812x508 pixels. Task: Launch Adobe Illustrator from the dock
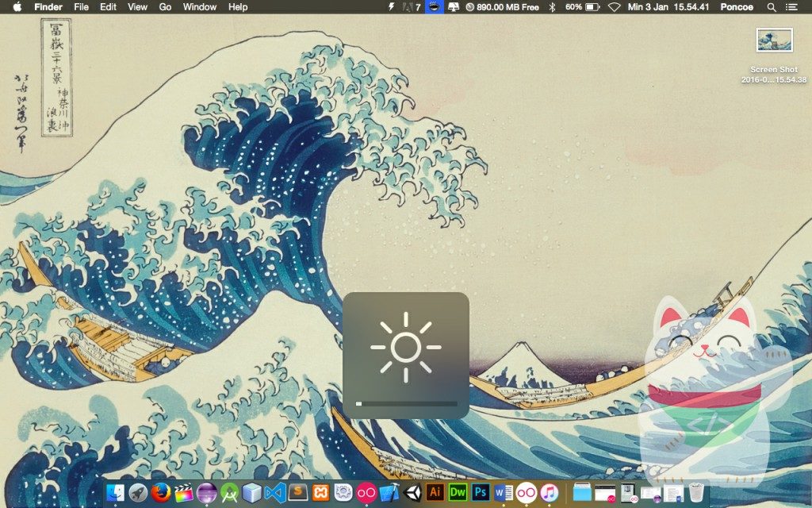coord(435,492)
